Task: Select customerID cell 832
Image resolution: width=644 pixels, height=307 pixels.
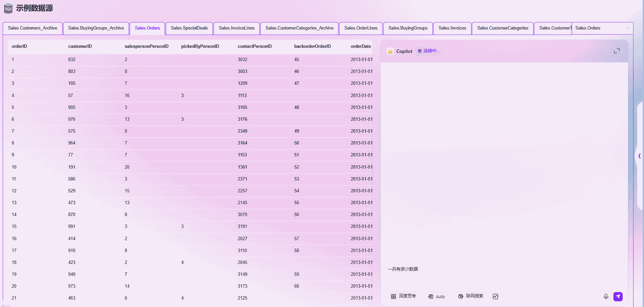Action: 72,60
